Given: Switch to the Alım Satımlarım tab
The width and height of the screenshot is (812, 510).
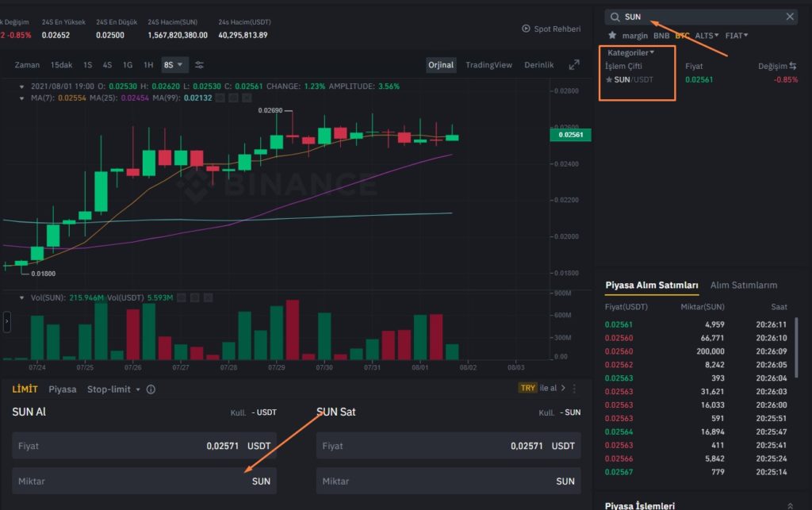Looking at the screenshot, I should [x=744, y=286].
